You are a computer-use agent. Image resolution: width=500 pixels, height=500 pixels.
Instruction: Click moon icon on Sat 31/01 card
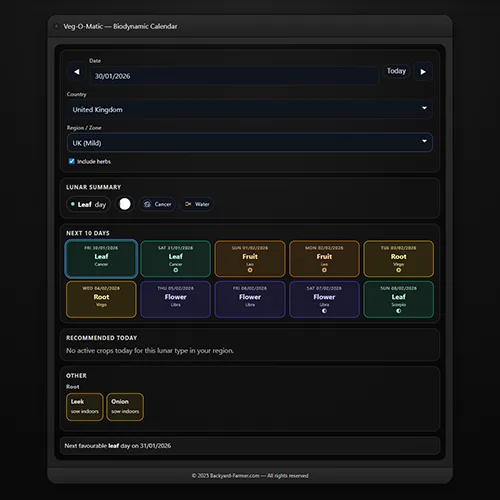(176, 270)
